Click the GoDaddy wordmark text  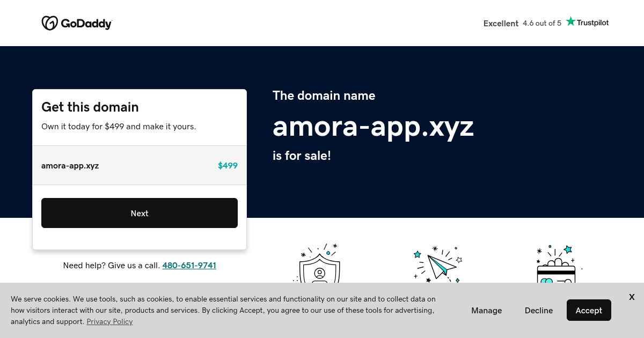click(87, 23)
